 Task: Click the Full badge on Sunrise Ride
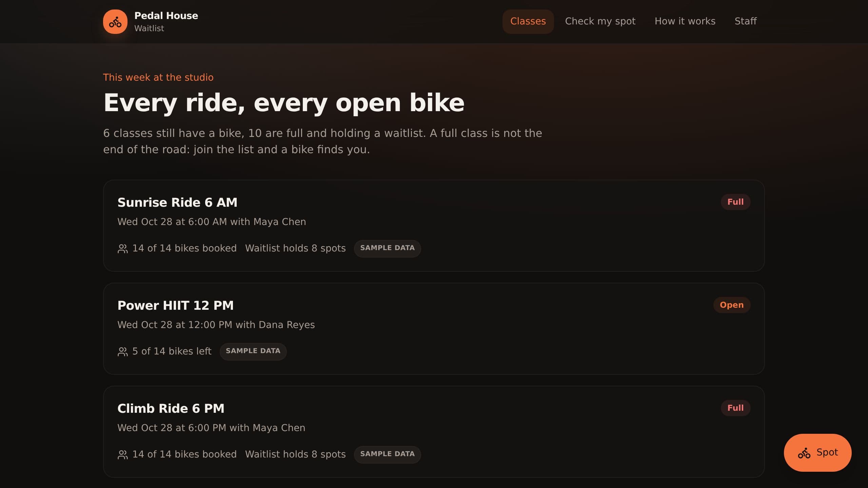735,202
